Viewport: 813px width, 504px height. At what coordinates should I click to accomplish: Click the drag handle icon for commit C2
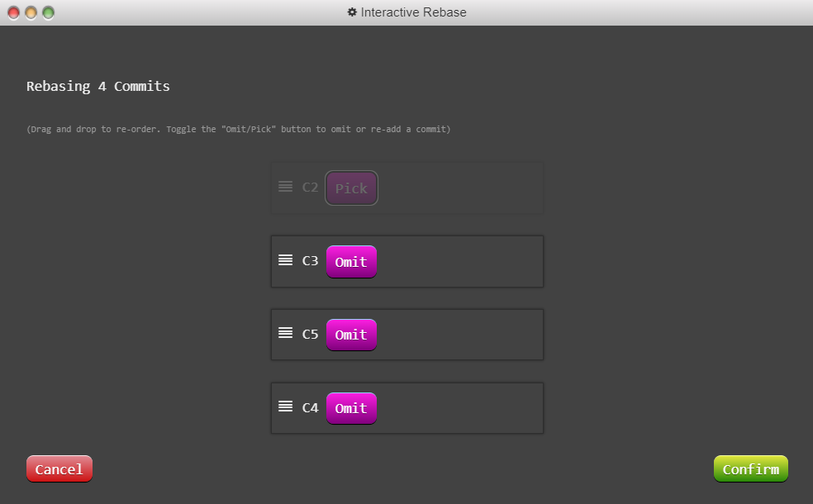tap(285, 186)
